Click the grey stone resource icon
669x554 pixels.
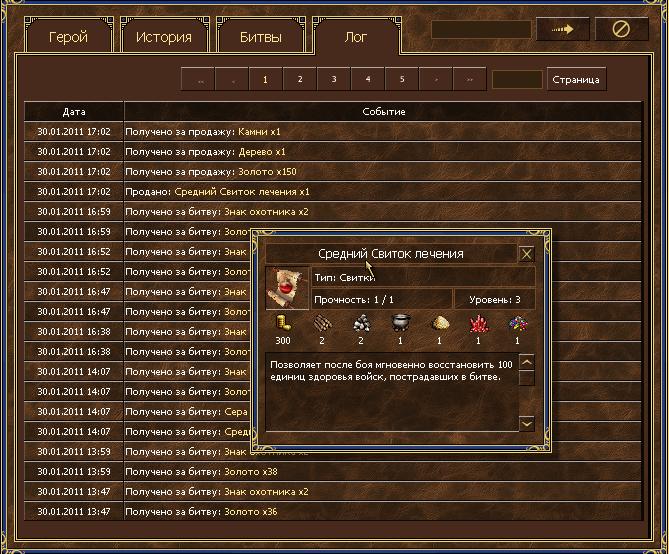[x=362, y=323]
